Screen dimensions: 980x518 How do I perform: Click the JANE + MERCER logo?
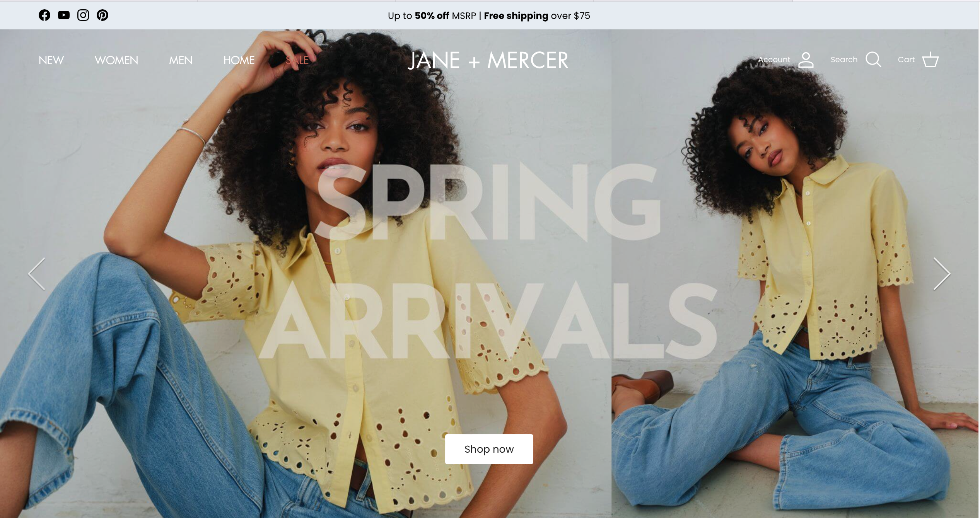tap(488, 60)
